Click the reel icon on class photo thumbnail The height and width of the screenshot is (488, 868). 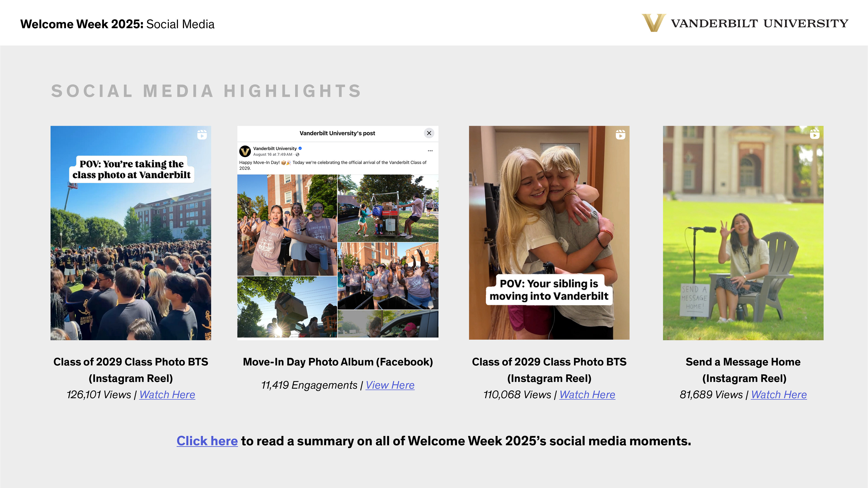tap(202, 135)
